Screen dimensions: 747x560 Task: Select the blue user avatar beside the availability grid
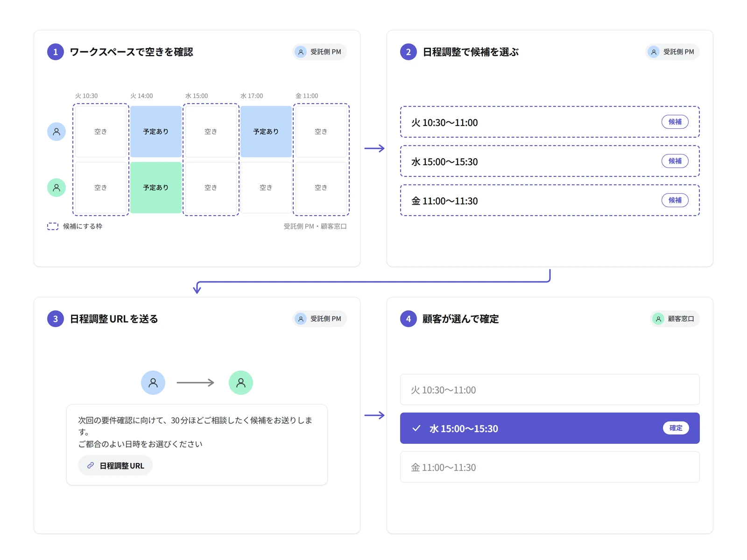[x=56, y=132]
